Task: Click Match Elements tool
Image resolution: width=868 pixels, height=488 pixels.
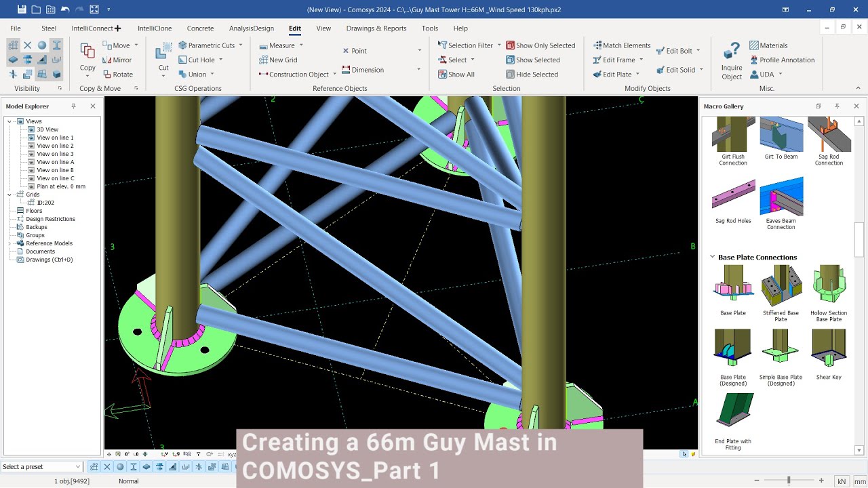Action: click(x=622, y=45)
